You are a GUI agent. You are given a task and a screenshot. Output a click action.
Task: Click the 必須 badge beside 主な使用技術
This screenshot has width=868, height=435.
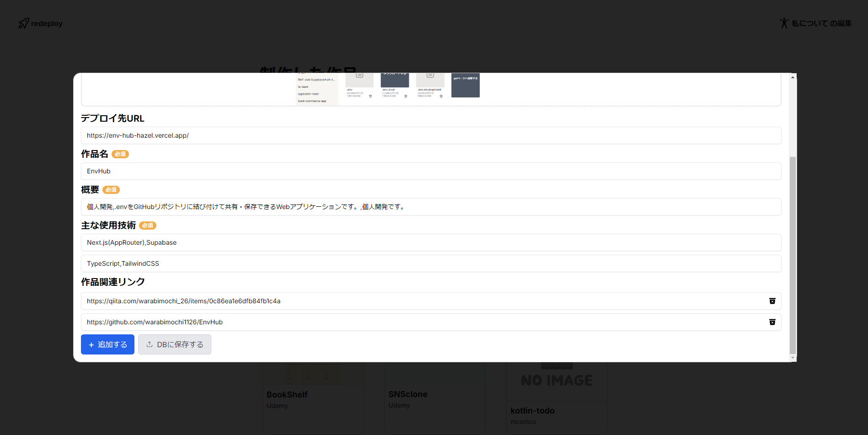click(148, 226)
